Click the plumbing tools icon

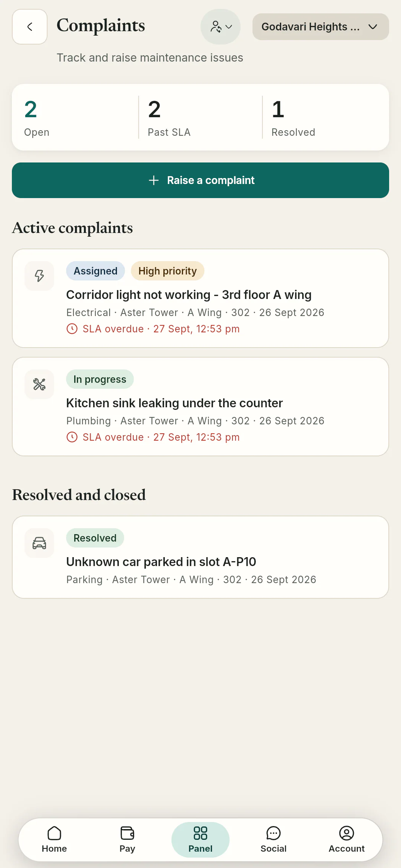click(x=39, y=384)
